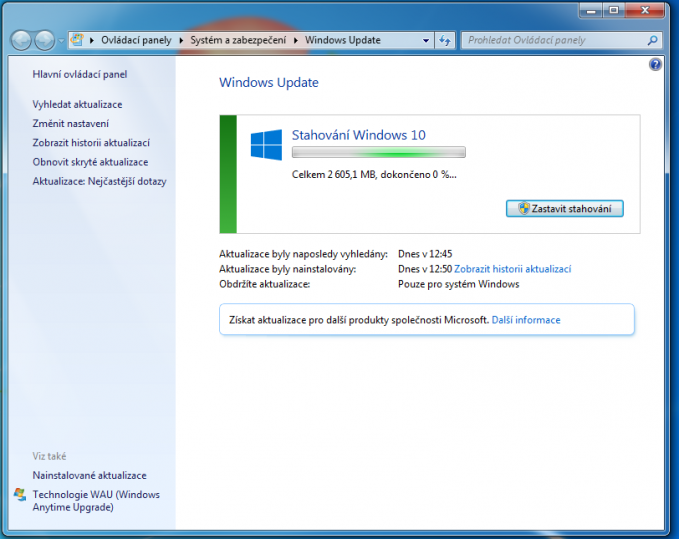The image size is (679, 539).
Task: Open Změnit nastavení in sidebar
Action: click(x=71, y=123)
